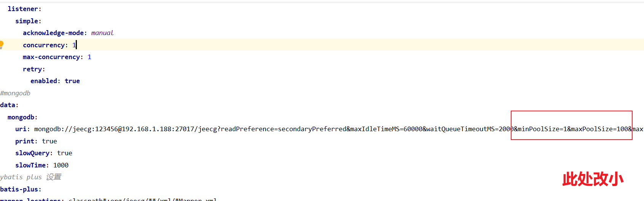
Task: Click the acknowledge-mode key
Action: [x=53, y=33]
